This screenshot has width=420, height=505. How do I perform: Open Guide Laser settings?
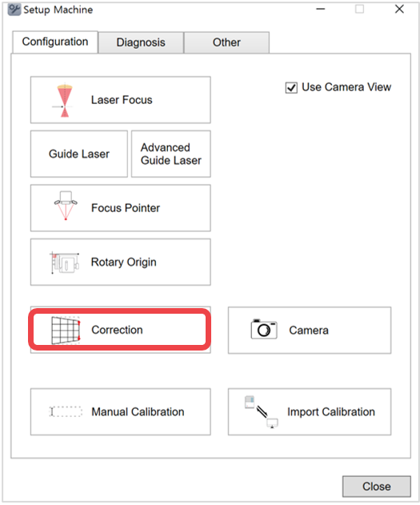coord(79,154)
